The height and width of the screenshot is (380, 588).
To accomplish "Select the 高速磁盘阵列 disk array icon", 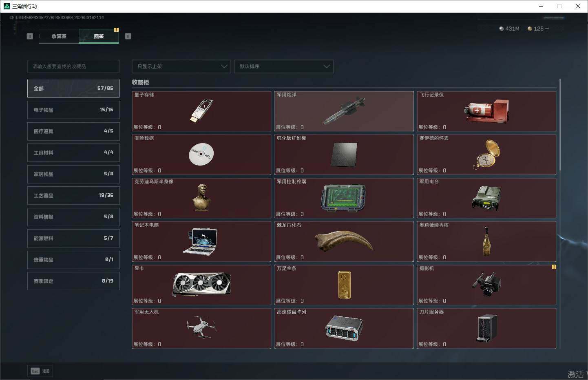I will (344, 328).
